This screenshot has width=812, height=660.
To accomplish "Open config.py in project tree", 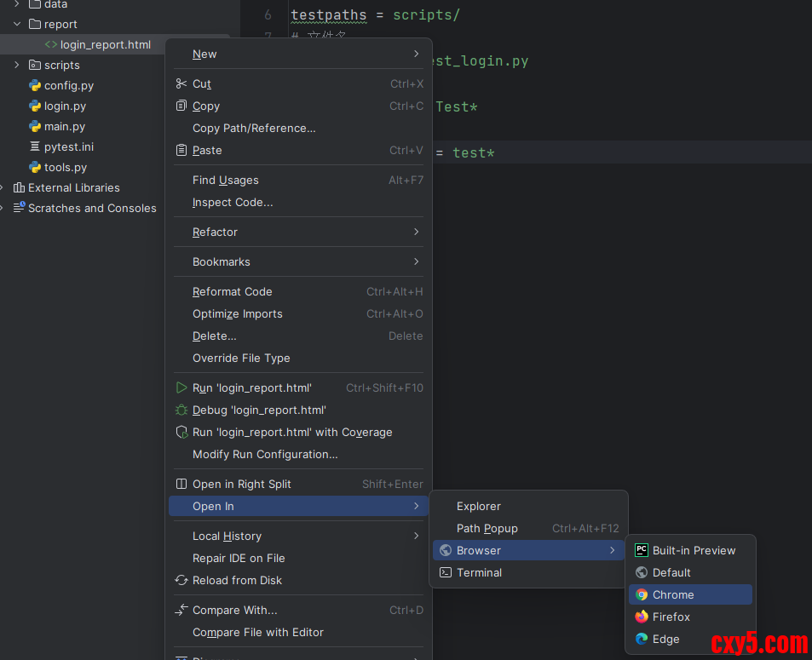I will (68, 85).
